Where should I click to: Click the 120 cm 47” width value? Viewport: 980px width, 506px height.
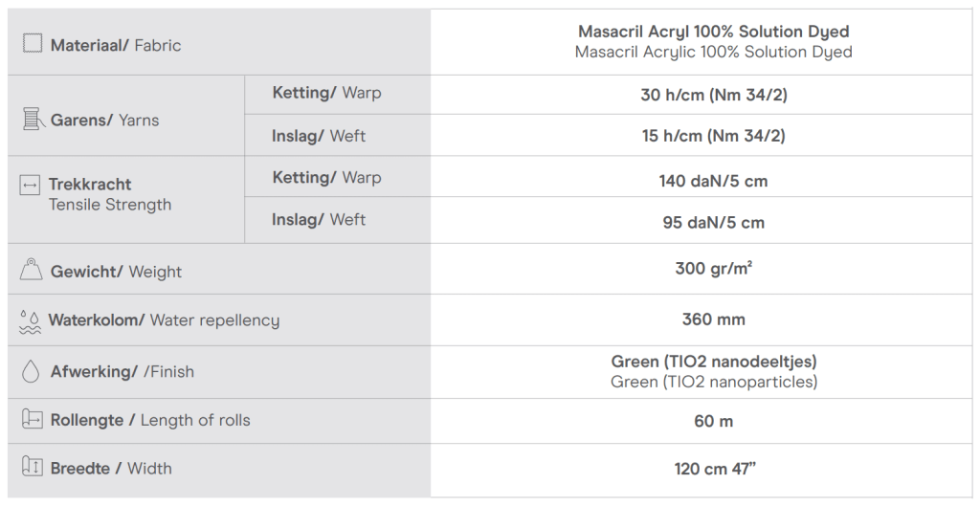coord(713,470)
